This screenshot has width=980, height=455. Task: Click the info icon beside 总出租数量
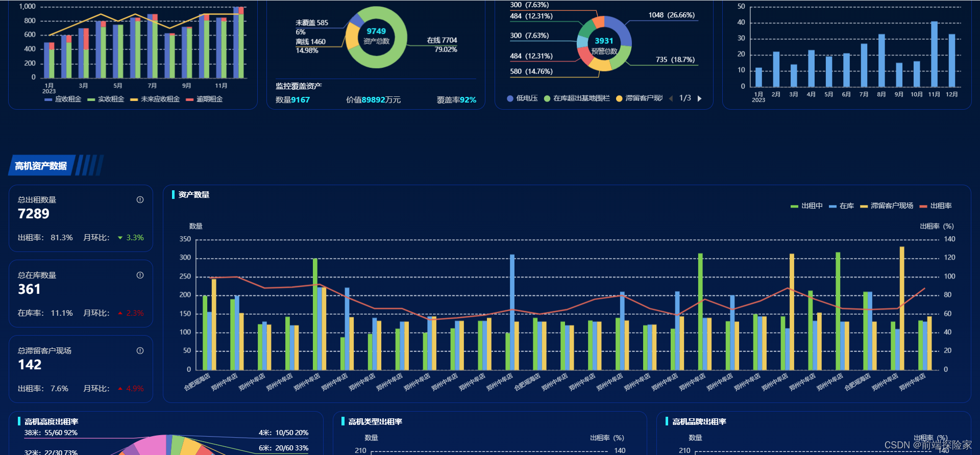[140, 200]
